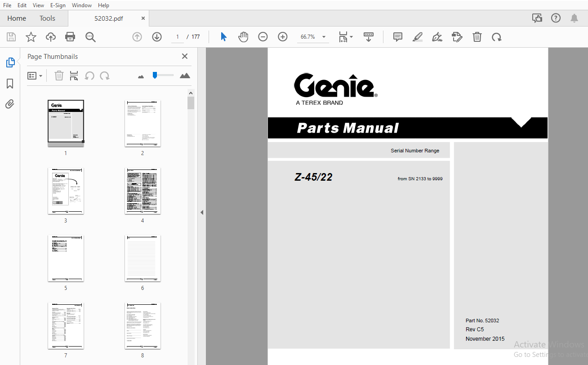Add a comment with the speech bubble tool
Screen dimensions: 588x365
point(397,37)
